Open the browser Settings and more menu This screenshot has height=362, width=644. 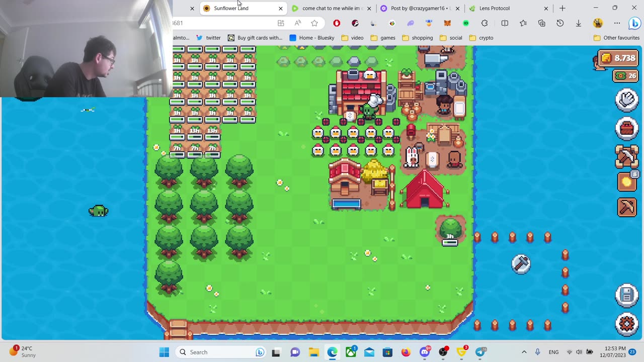tap(616, 23)
